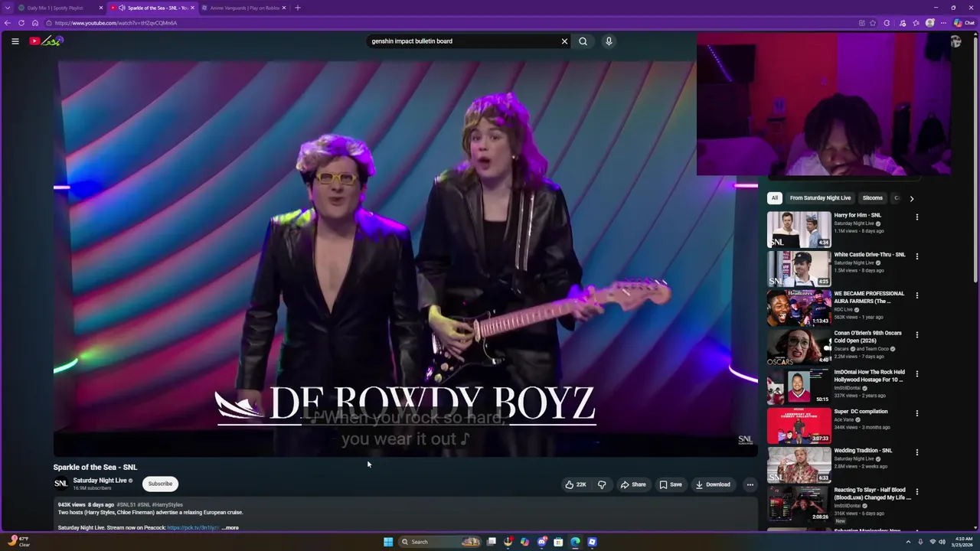980x551 pixels.
Task: Dislike the video with the thumbs-down icon
Action: pos(602,484)
